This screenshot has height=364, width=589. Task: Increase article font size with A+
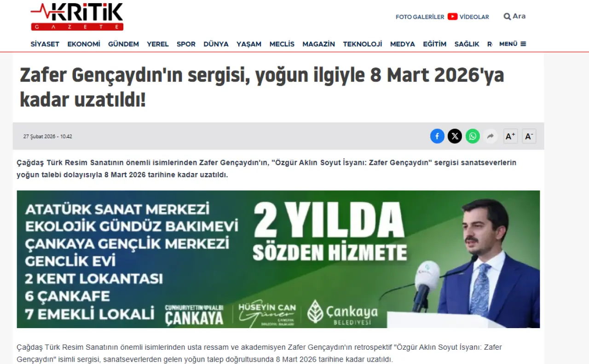point(510,136)
